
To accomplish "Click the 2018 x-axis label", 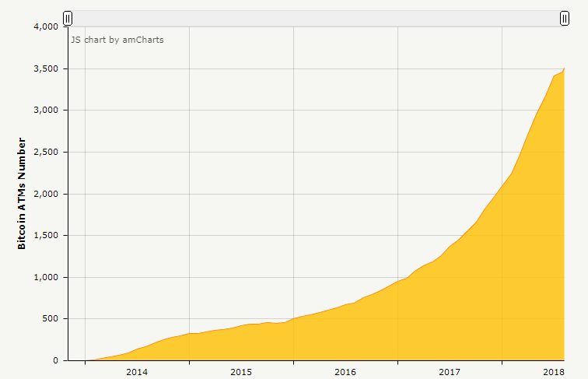I will (554, 372).
